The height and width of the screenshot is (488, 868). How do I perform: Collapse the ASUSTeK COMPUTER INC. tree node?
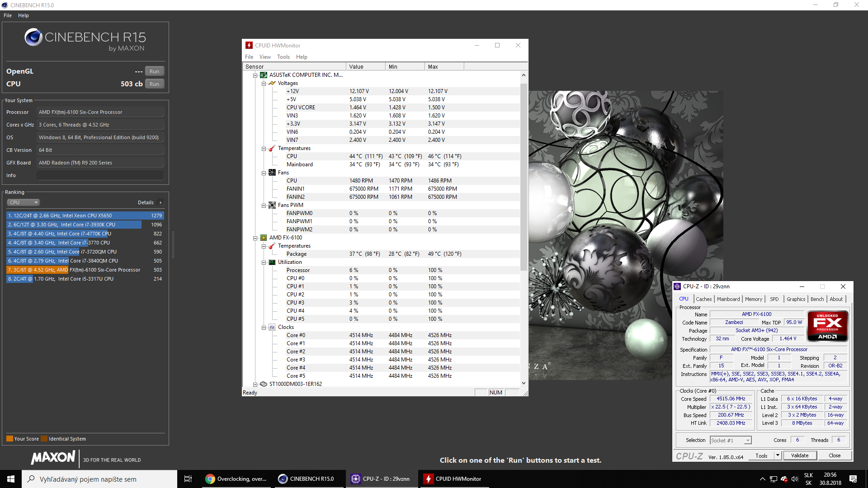tap(255, 75)
